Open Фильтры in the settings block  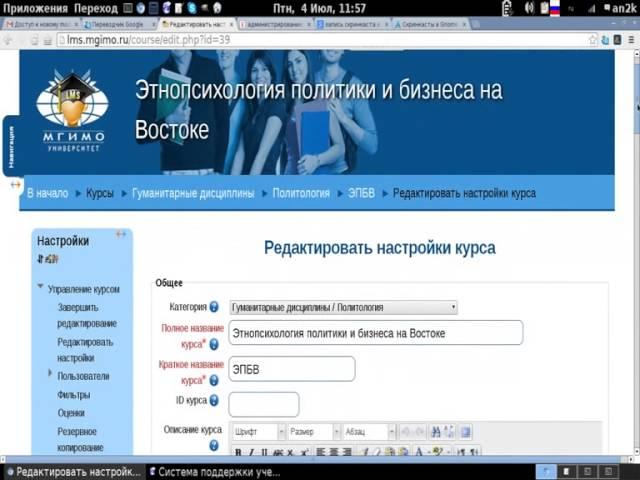pyautogui.click(x=73, y=395)
